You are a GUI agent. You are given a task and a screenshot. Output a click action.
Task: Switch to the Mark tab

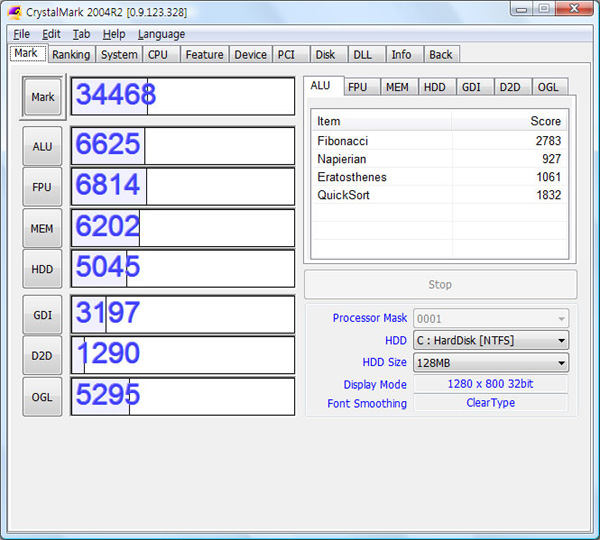(26, 53)
